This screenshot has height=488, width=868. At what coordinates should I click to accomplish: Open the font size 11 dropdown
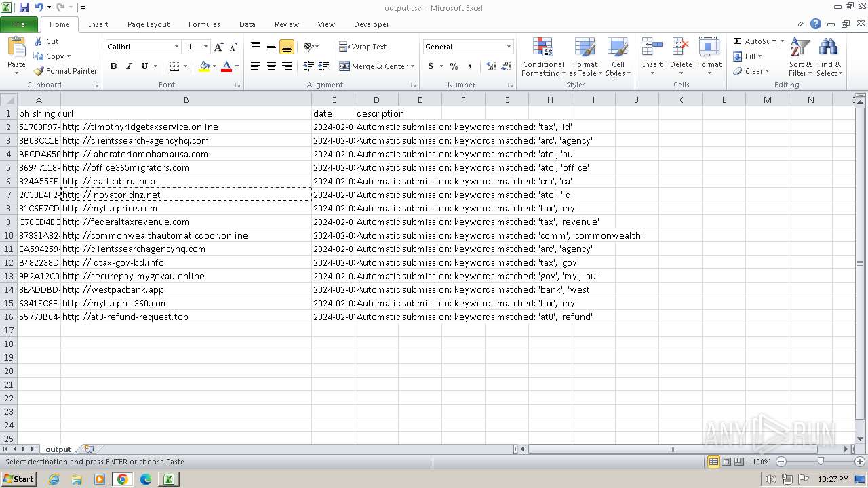pyautogui.click(x=206, y=47)
